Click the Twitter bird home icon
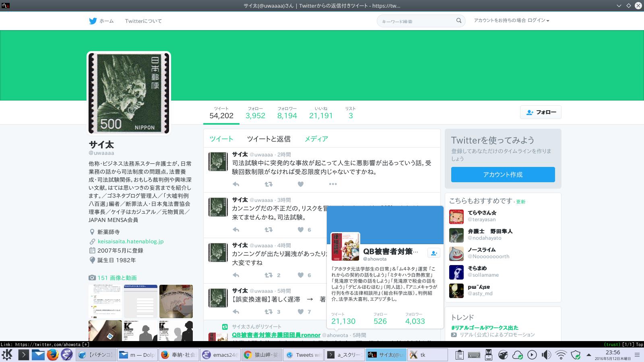 (93, 21)
